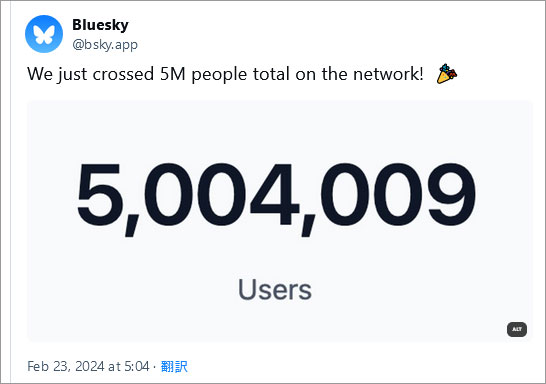Open the Bluesky display name profile link

[x=100, y=25]
